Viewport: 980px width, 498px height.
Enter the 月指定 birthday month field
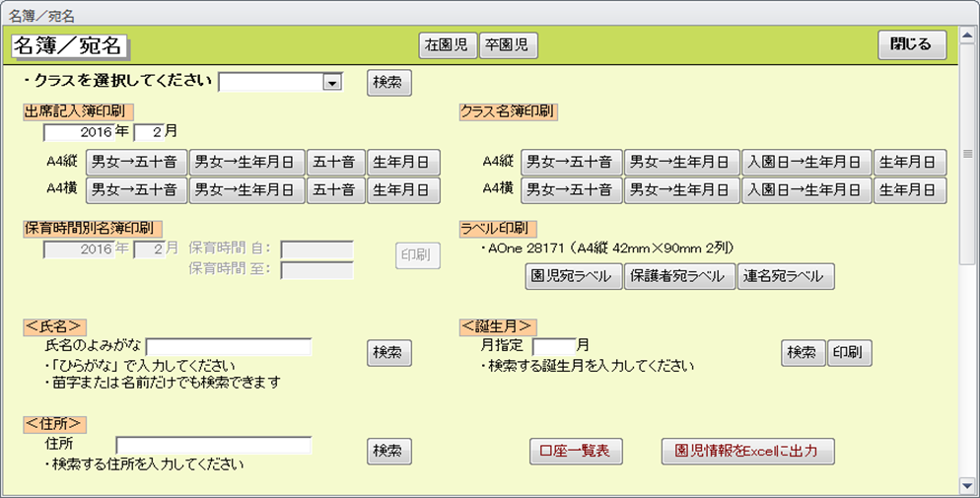point(553,346)
